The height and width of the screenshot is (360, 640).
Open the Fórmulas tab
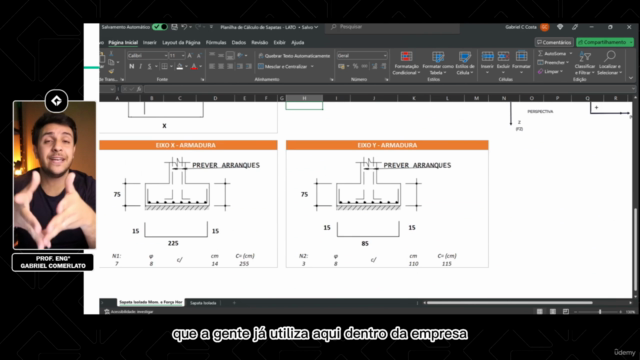(x=216, y=42)
